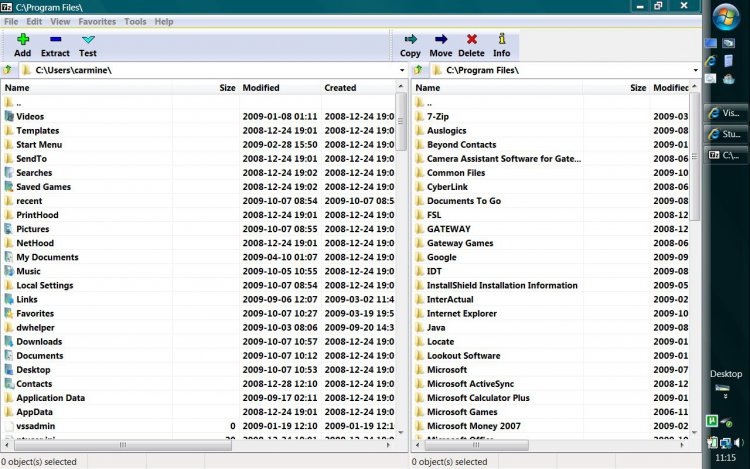Sort left panel by Name column

tap(87, 87)
